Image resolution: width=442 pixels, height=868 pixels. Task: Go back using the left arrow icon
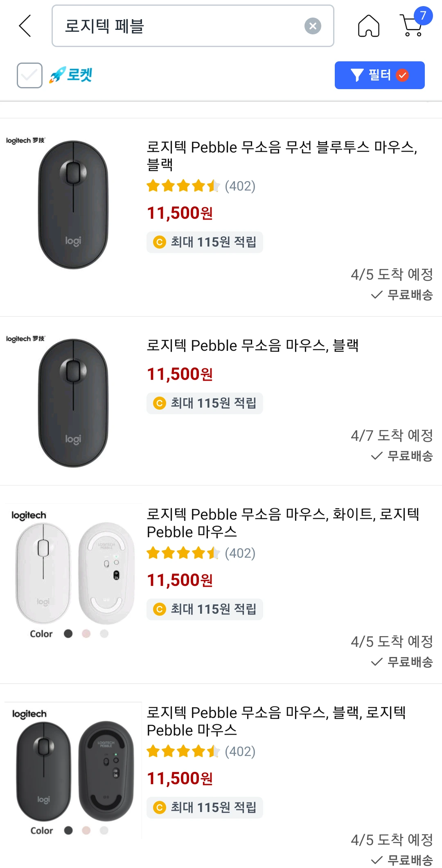25,26
